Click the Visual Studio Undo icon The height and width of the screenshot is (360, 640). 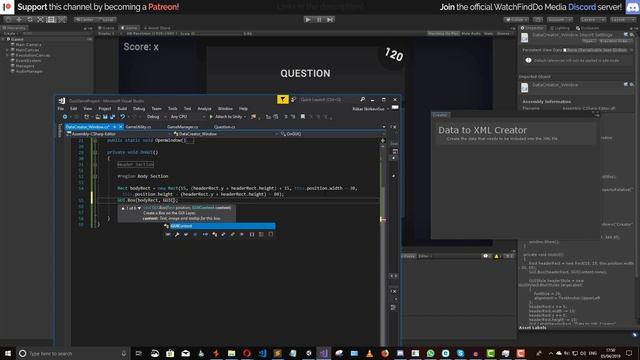coord(122,117)
